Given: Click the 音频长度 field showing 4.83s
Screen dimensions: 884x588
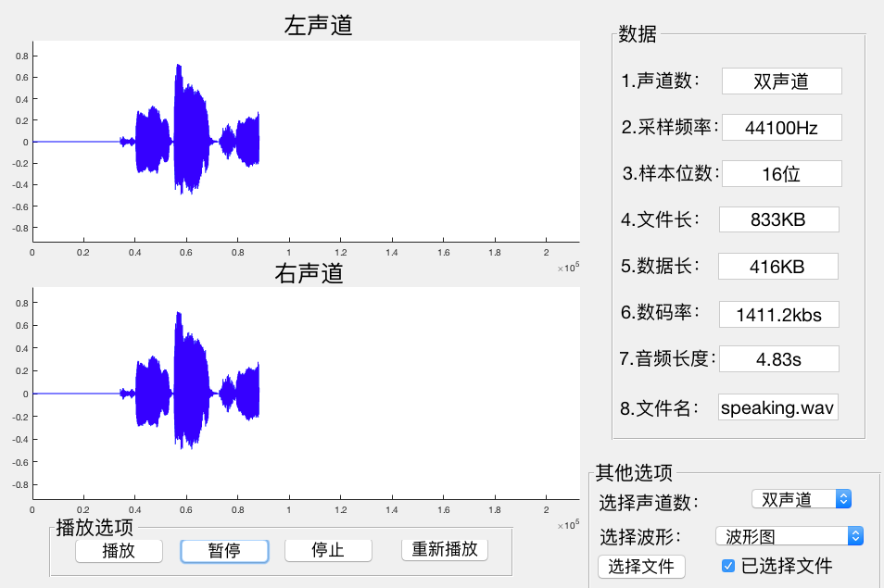Looking at the screenshot, I should click(781, 358).
